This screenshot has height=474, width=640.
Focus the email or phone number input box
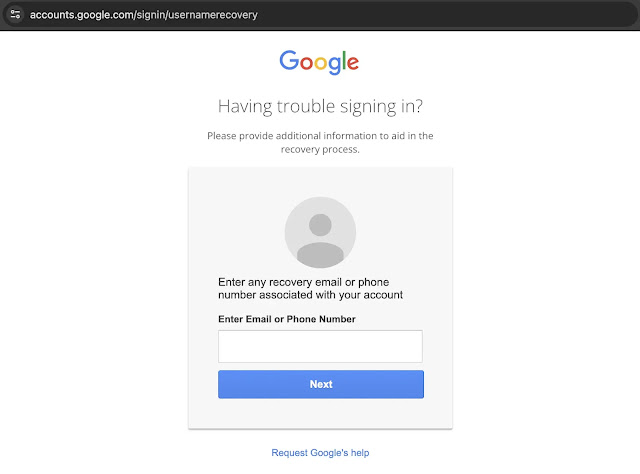[320, 346]
